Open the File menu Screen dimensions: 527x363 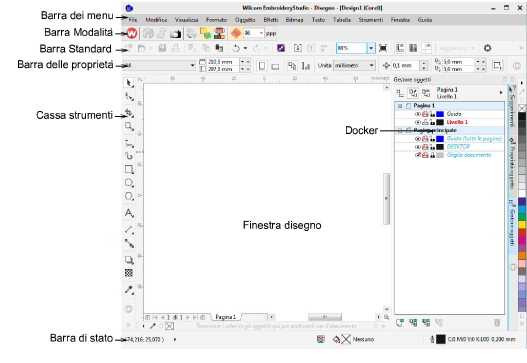click(x=133, y=20)
